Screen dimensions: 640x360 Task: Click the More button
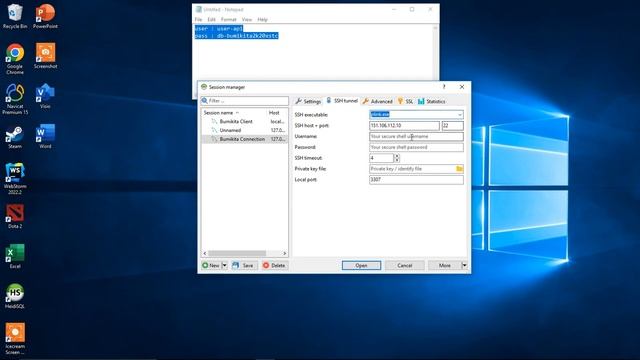(x=444, y=265)
